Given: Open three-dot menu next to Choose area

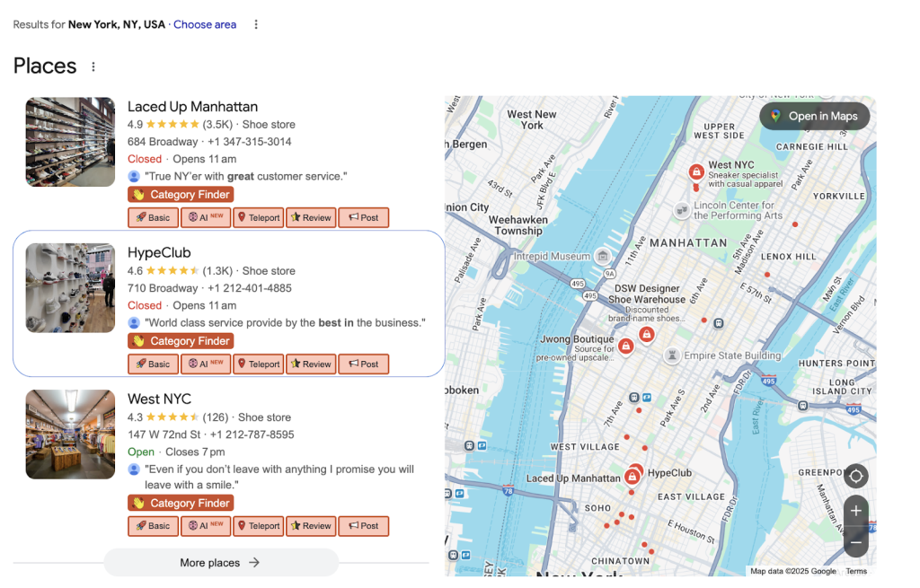Looking at the screenshot, I should click(x=256, y=24).
